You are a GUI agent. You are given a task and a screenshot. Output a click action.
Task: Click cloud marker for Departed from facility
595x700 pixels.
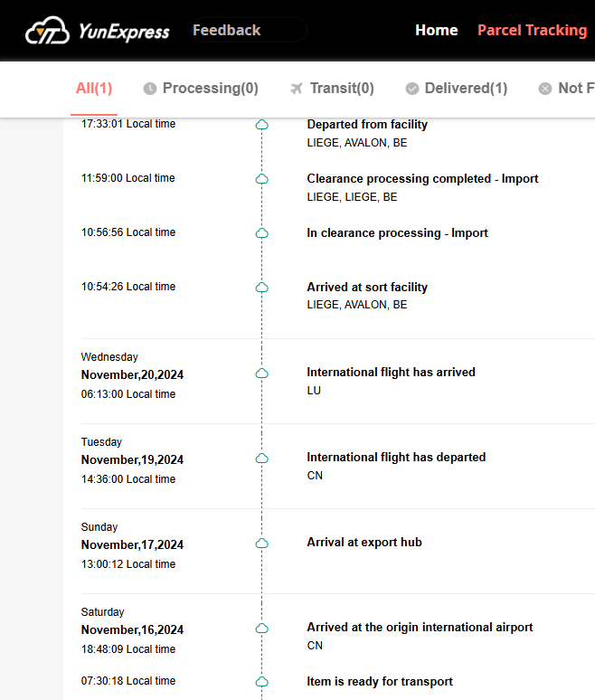pyautogui.click(x=262, y=125)
